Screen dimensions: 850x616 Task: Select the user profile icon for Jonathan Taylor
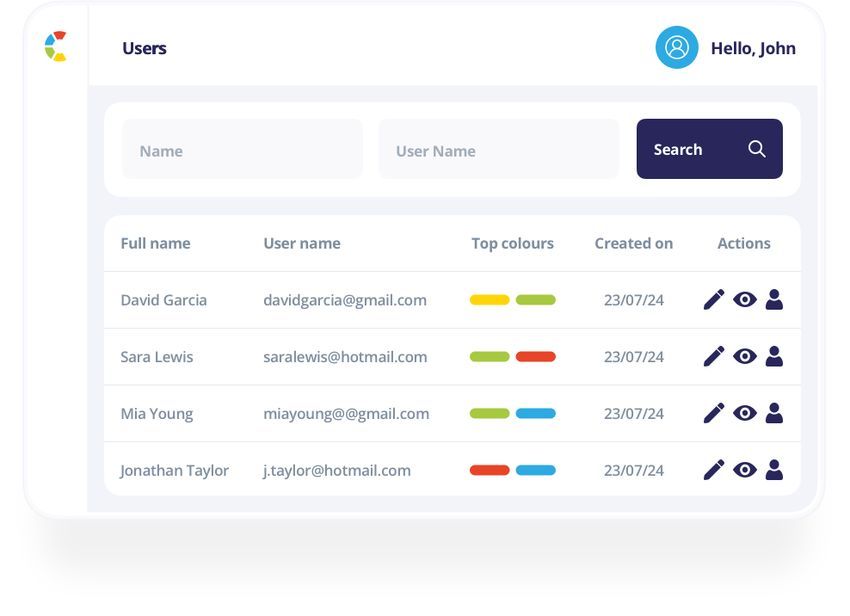(x=773, y=470)
